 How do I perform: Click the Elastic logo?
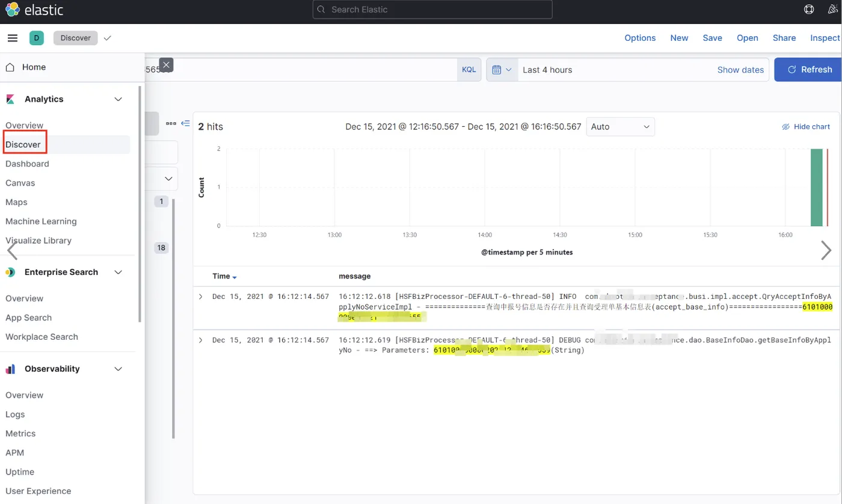(x=34, y=10)
